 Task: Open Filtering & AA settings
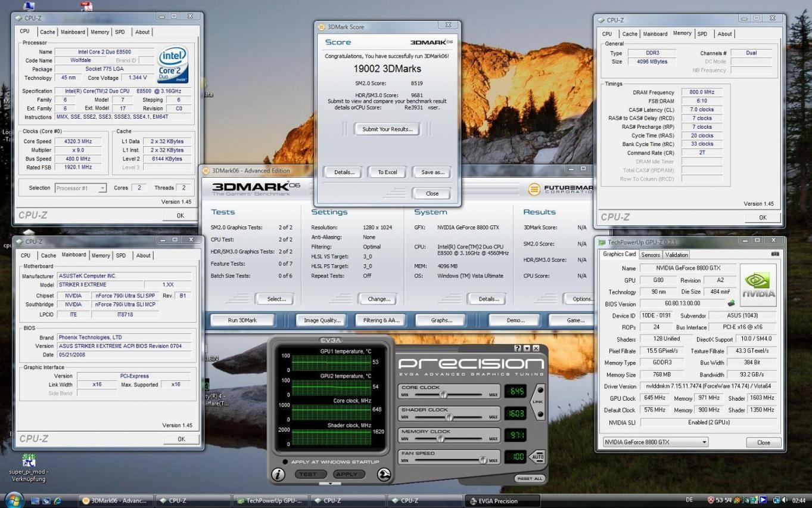click(381, 320)
